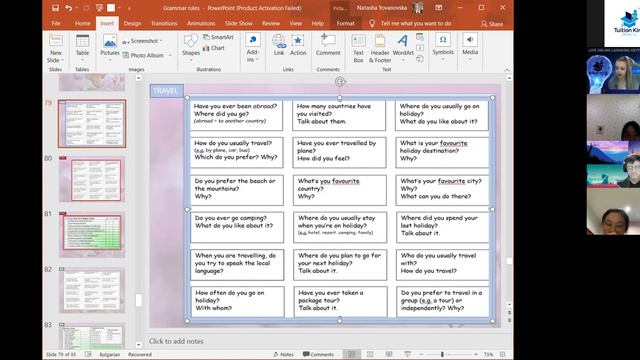Open spell check icon in status bar
This screenshot has width=640, height=360.
88,354
